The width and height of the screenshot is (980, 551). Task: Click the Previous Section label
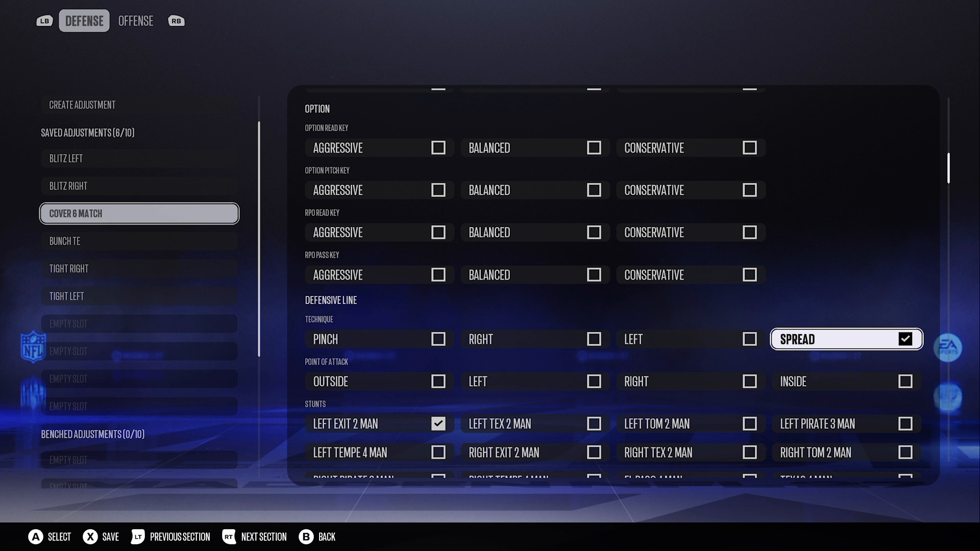tap(180, 537)
